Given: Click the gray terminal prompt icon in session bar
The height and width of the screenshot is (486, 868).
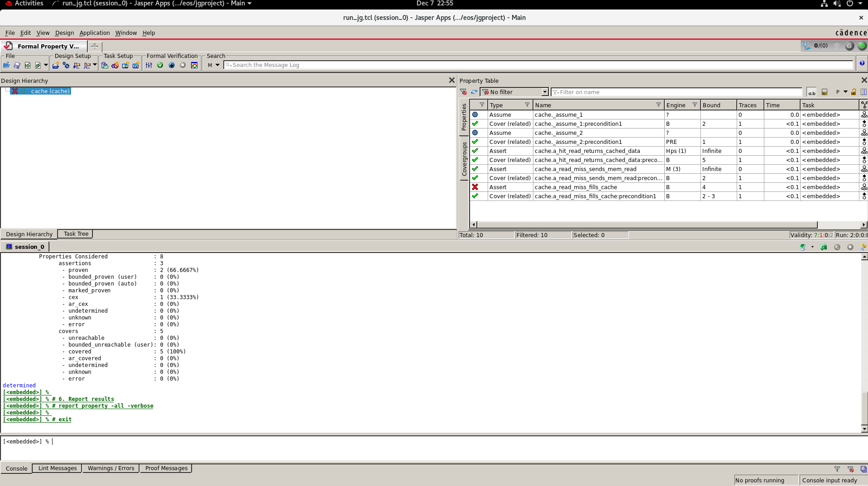Looking at the screenshot, I should [x=837, y=247].
